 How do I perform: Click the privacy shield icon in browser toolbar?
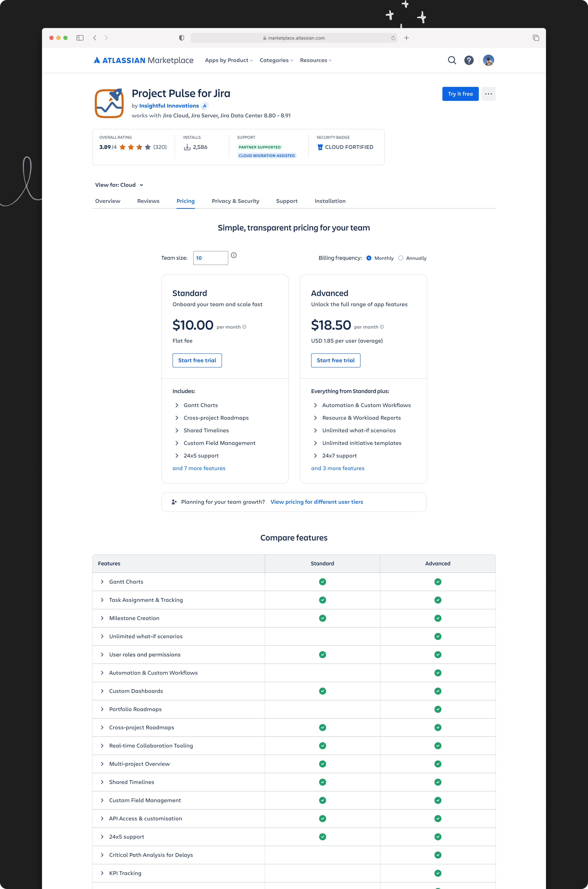(x=181, y=38)
